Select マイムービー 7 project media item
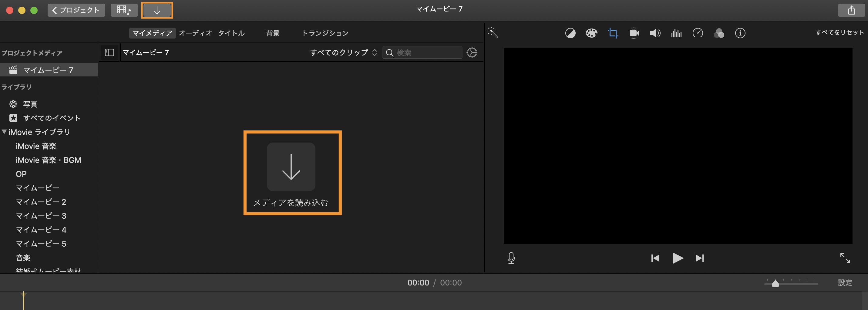Image resolution: width=868 pixels, height=310 pixels. tap(49, 70)
